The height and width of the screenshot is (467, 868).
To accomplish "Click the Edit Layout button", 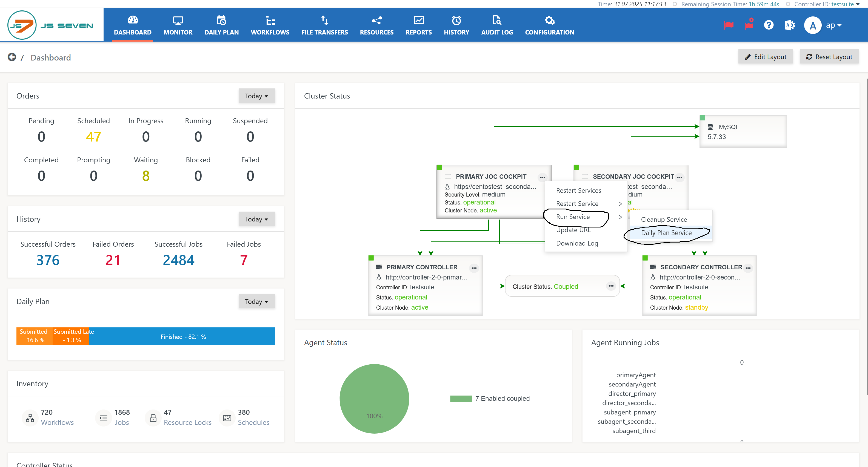I will pyautogui.click(x=765, y=57).
